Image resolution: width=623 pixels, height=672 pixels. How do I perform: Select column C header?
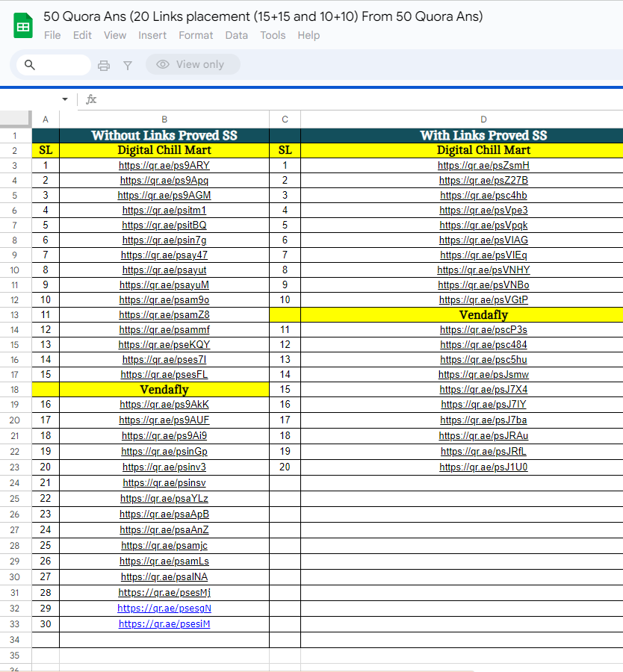click(x=285, y=119)
